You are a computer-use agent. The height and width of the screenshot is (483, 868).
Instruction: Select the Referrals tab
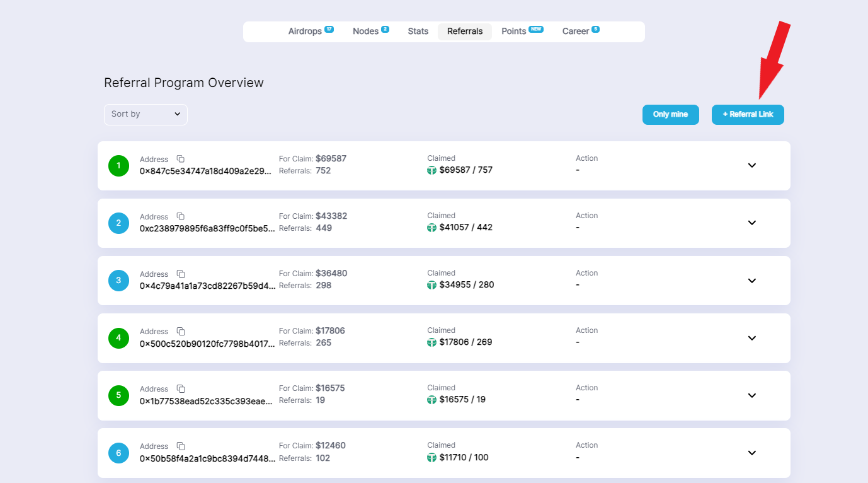(x=465, y=32)
